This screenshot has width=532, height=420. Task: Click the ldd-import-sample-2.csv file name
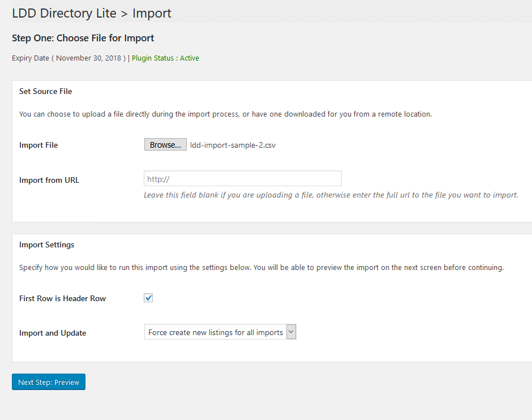(233, 145)
